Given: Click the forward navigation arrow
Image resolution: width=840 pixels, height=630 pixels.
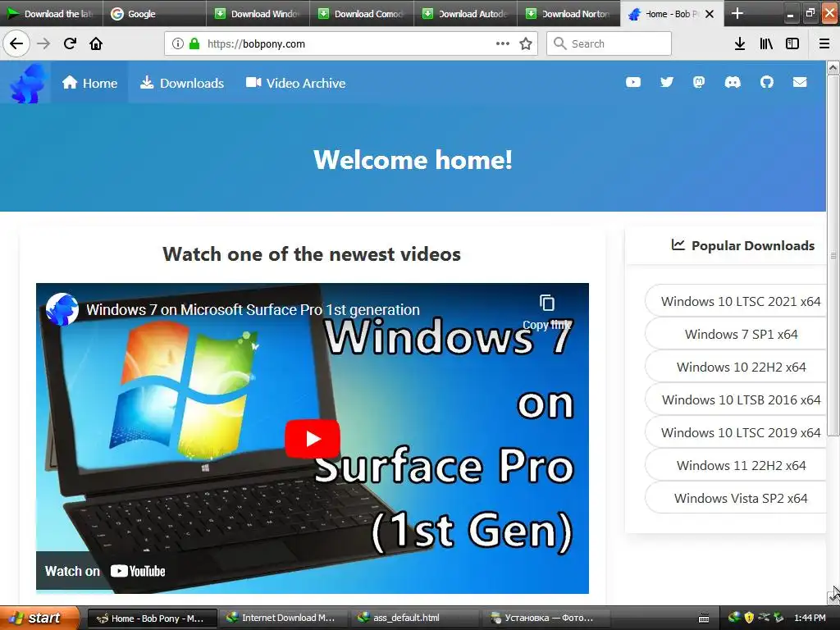Looking at the screenshot, I should 43,43.
